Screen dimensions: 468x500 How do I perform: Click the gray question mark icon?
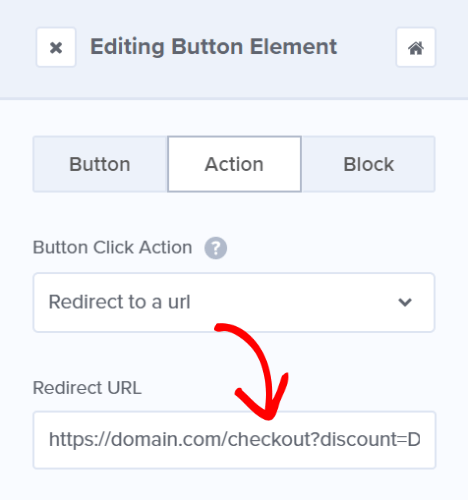(x=216, y=248)
